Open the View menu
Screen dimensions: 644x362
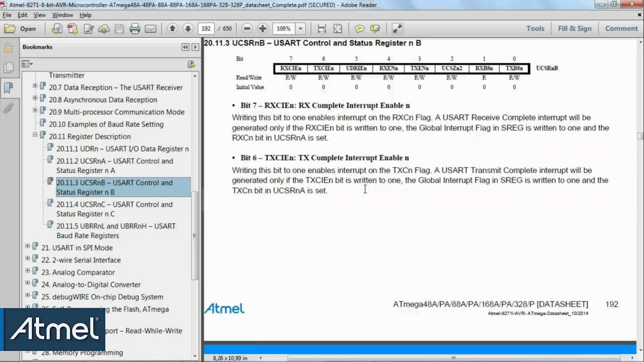(x=39, y=15)
